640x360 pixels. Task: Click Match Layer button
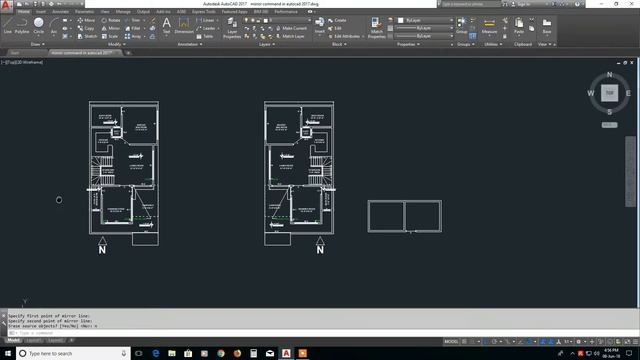pos(290,36)
